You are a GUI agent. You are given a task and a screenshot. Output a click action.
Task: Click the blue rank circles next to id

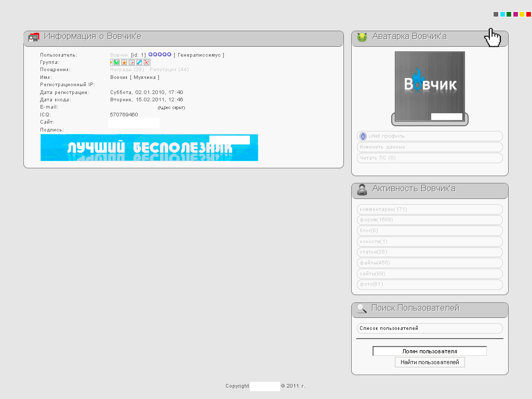(160, 54)
